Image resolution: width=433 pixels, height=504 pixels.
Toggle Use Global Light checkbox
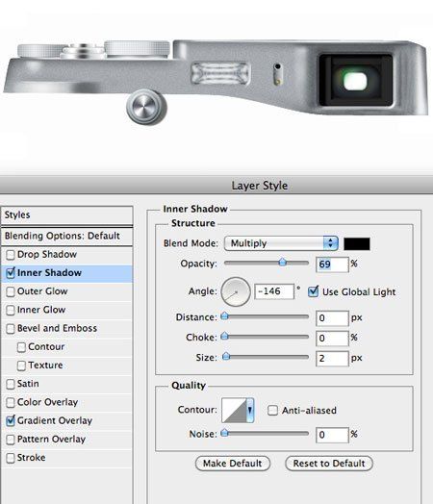click(313, 291)
